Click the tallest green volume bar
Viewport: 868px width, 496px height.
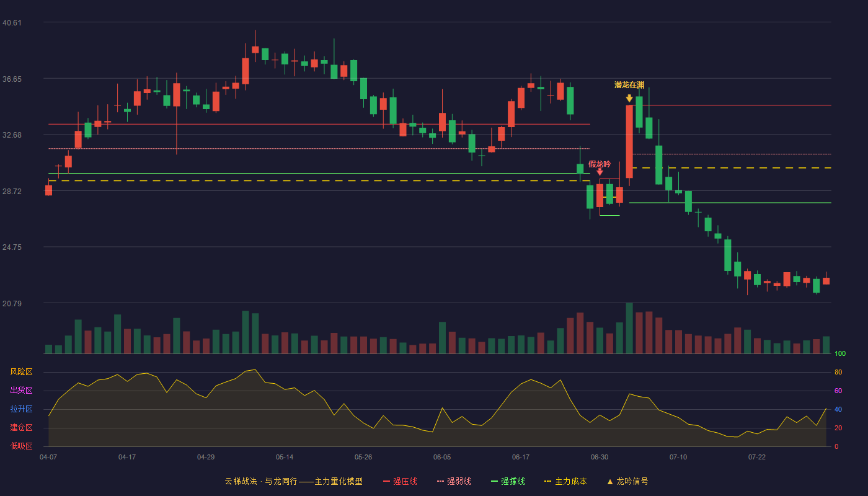point(629,328)
